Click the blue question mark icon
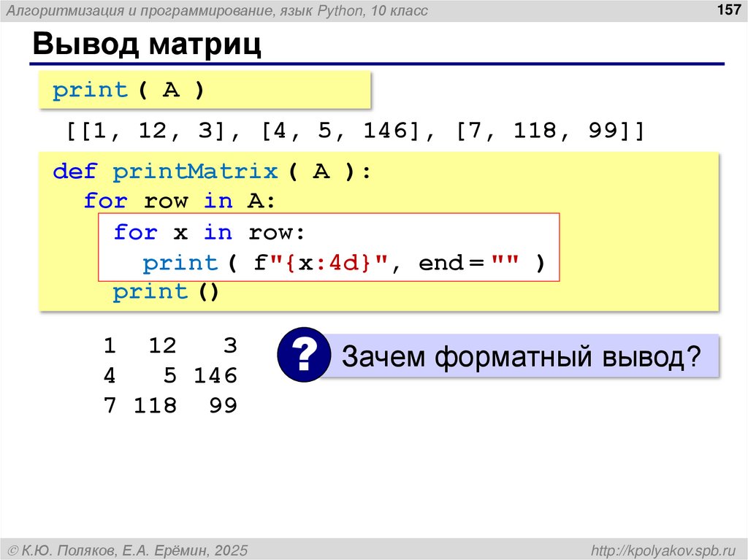 [x=304, y=354]
